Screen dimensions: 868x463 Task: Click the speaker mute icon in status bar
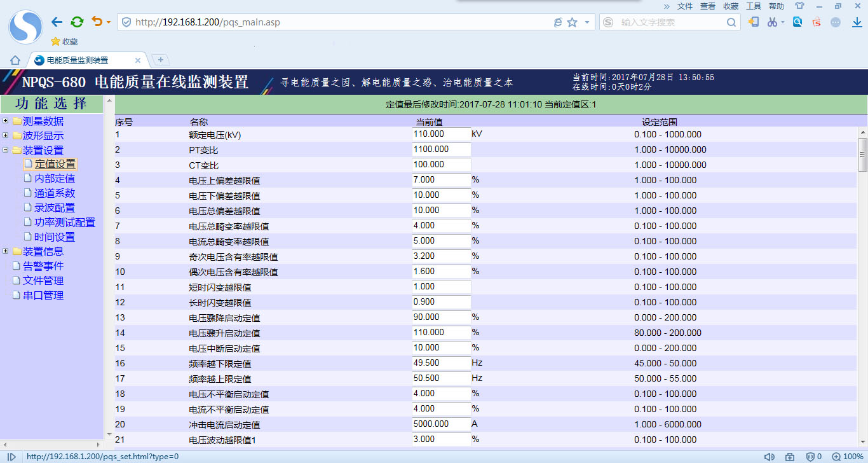click(x=770, y=457)
